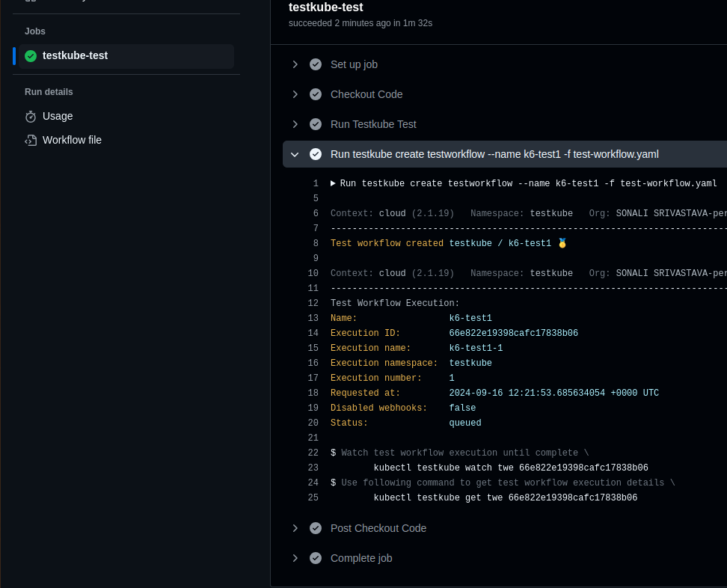Click the Workflow file code icon
Screen dimensions: 727x588
pyautogui.click(x=31, y=140)
